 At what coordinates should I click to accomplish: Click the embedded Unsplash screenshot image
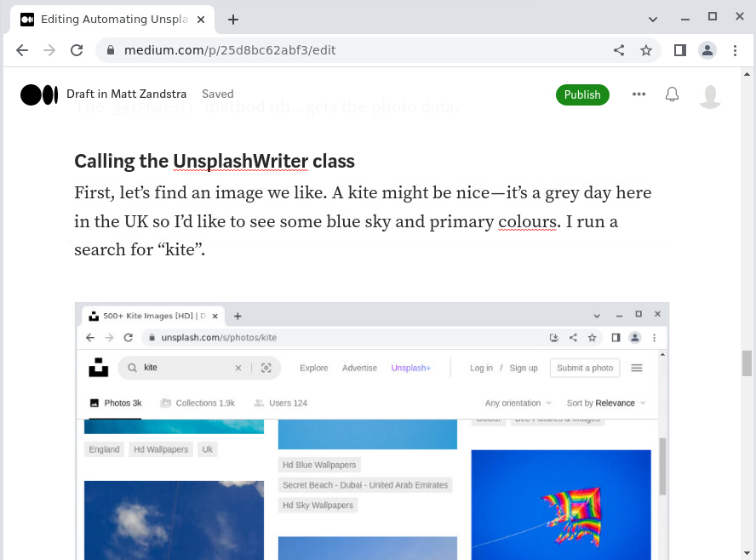pos(372,431)
